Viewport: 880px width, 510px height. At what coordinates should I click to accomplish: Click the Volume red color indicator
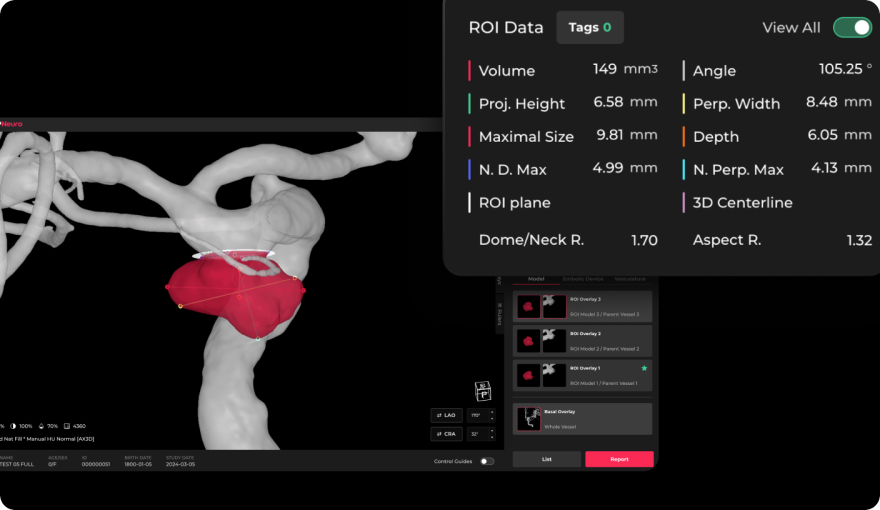pyautogui.click(x=469, y=71)
